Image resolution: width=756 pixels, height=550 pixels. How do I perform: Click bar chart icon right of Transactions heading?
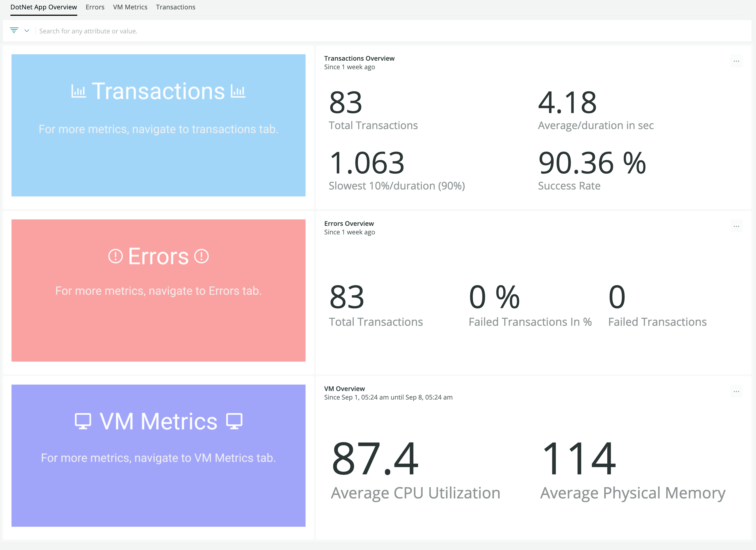238,91
